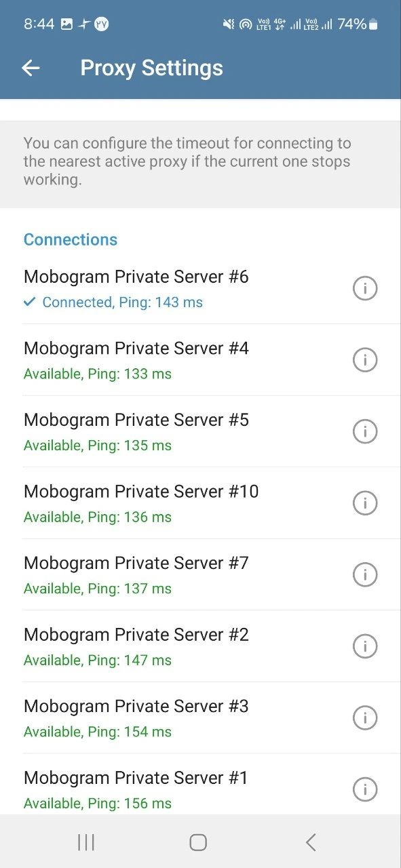Screen dimensions: 401x868
Task: Tap the Android navigation back button
Action: coord(311,842)
